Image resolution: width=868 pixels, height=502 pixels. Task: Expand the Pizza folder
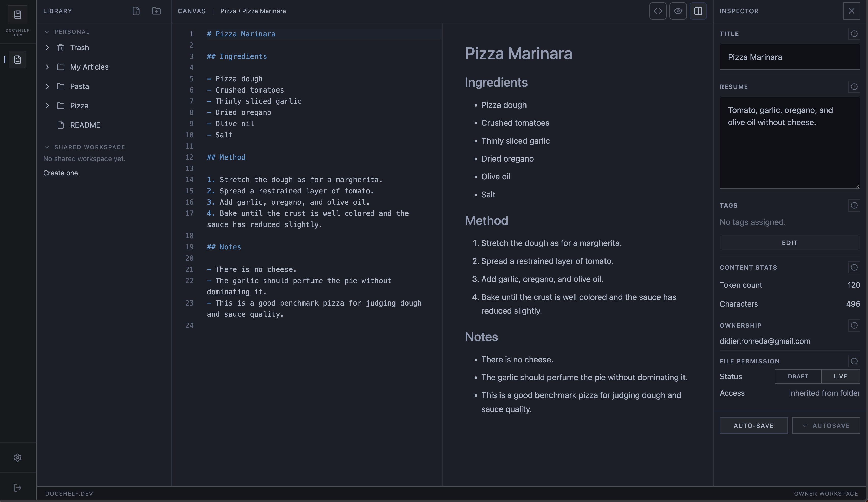(47, 106)
